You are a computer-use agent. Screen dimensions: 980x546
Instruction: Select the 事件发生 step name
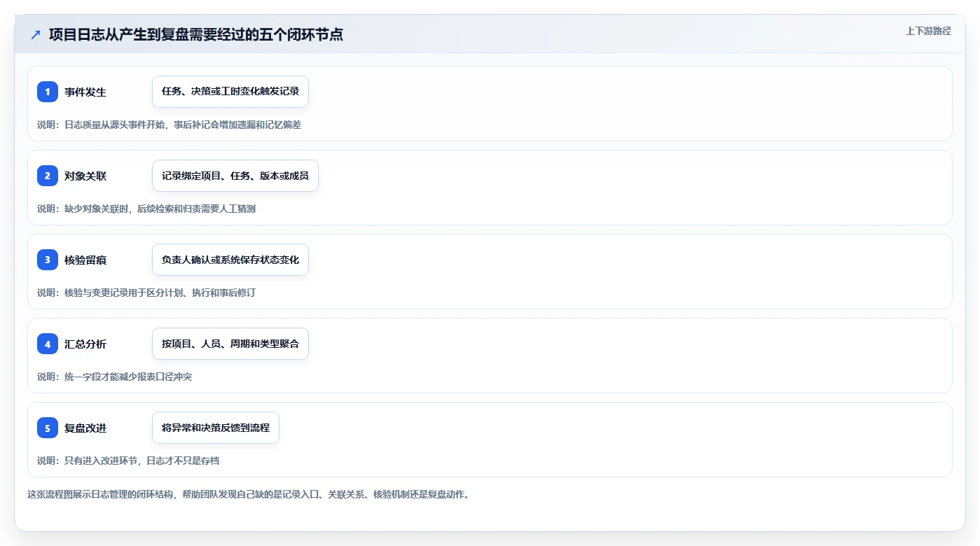tap(85, 92)
